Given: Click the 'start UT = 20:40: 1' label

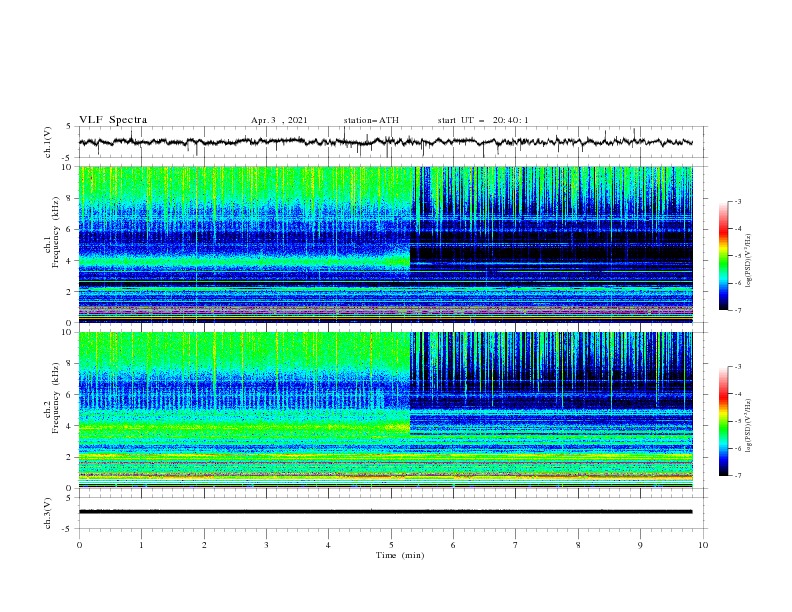Looking at the screenshot, I should pos(483,120).
